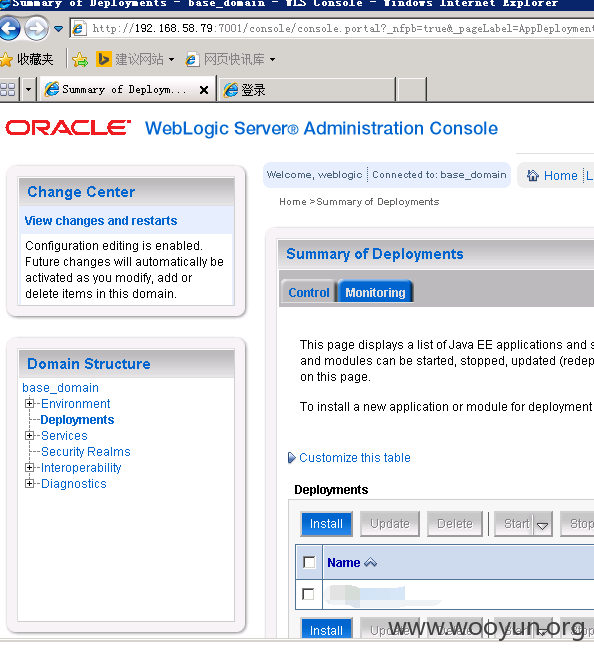The width and height of the screenshot is (594, 656).
Task: Click Connected to: base_domain text
Action: 439,174
